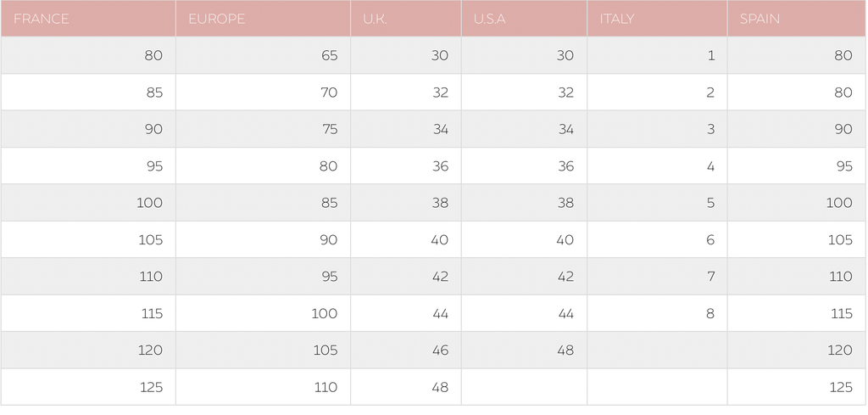Click the empty U.S.A cell in last row
Image resolution: width=868 pixels, height=415 pixels.
point(524,387)
